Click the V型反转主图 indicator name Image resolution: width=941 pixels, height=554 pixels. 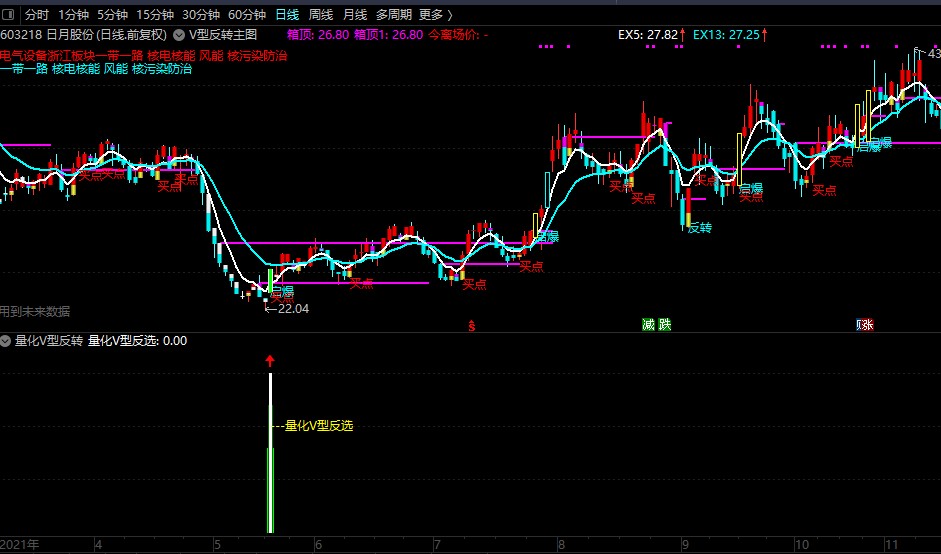point(223,35)
